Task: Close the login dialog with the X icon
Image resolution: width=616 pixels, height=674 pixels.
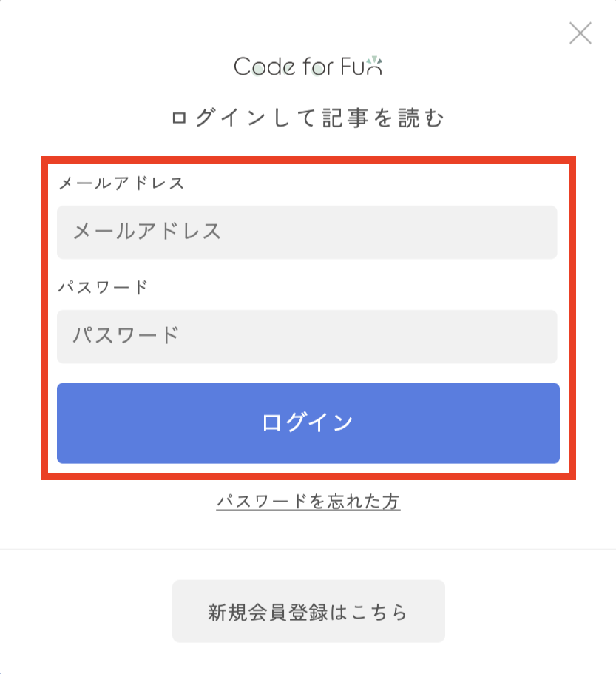Action: click(581, 33)
